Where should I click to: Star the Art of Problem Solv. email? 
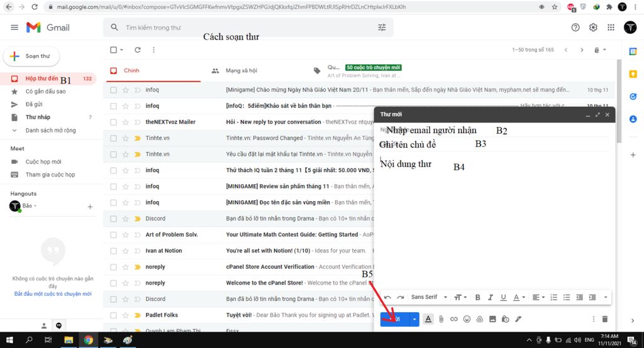(x=125, y=235)
